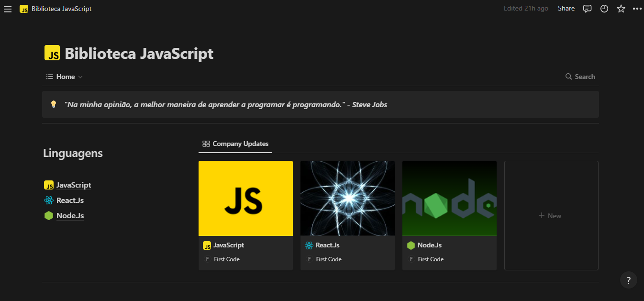Click the green hexagon icon beside Node.Js

(x=48, y=215)
